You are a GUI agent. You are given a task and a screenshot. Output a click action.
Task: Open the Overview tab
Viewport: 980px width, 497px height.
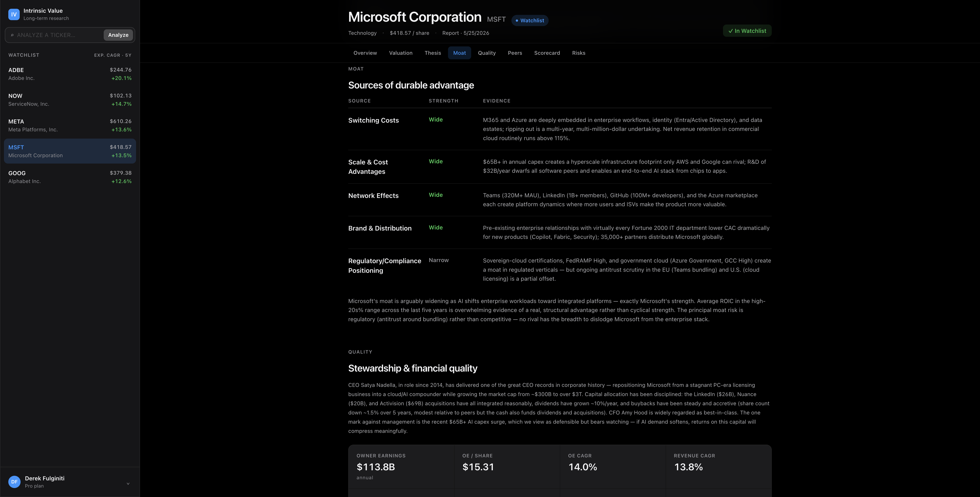click(365, 53)
